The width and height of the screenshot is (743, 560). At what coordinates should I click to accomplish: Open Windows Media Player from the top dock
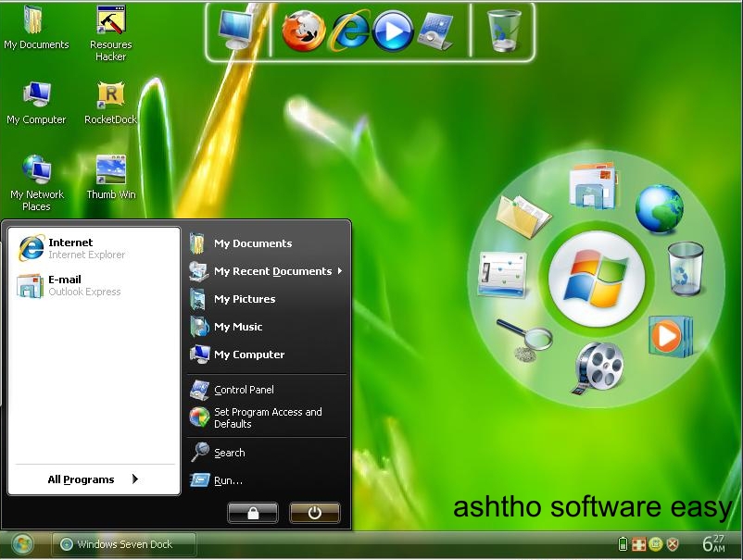394,30
